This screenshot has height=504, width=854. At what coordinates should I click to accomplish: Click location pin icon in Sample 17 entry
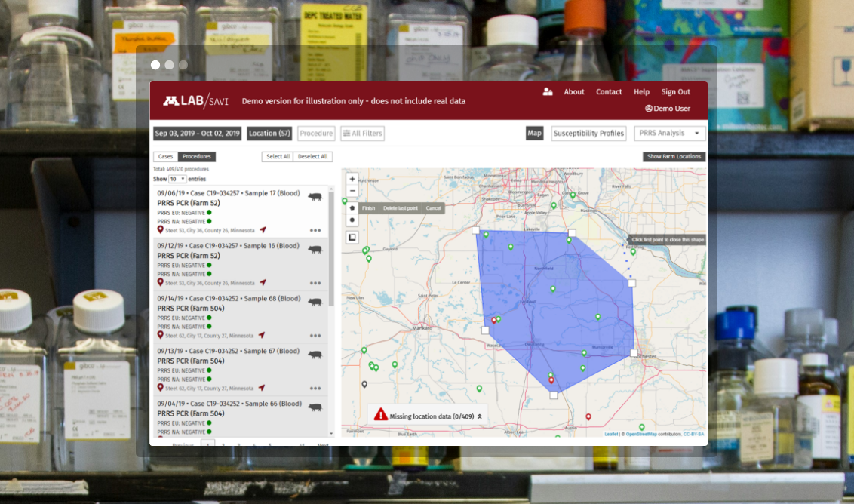[160, 229]
